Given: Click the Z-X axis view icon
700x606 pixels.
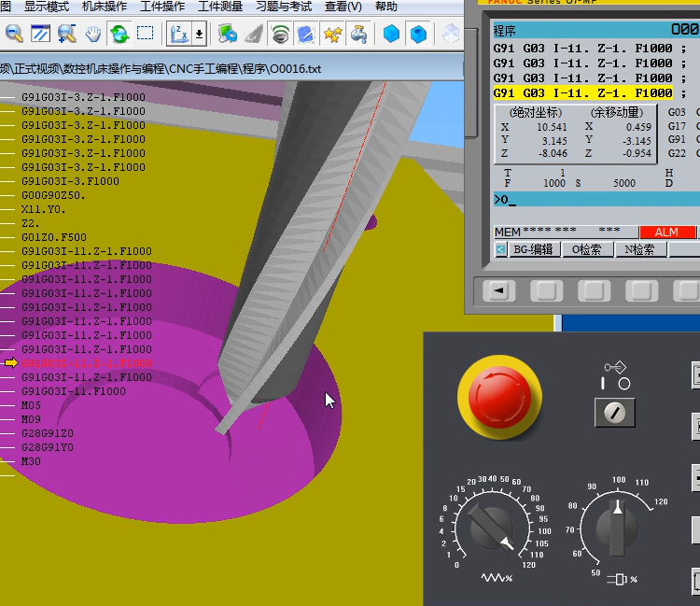Looking at the screenshot, I should (179, 34).
